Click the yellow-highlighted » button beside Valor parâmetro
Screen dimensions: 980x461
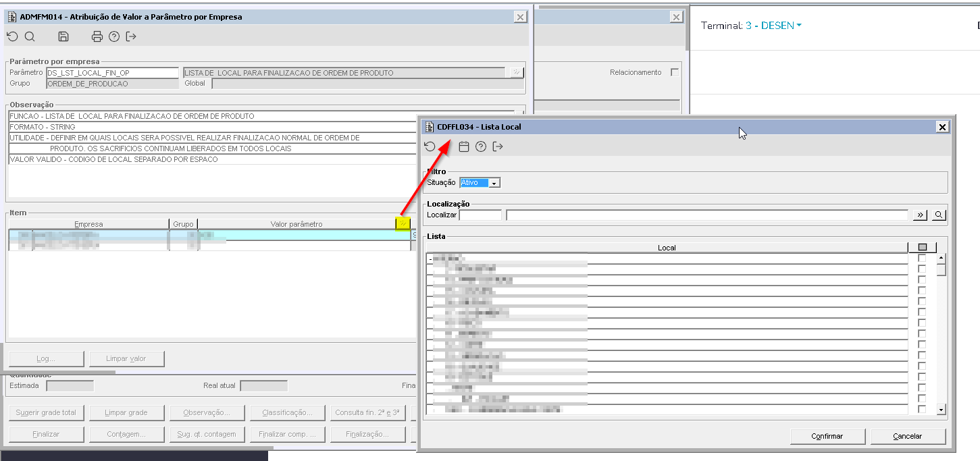coord(403,223)
